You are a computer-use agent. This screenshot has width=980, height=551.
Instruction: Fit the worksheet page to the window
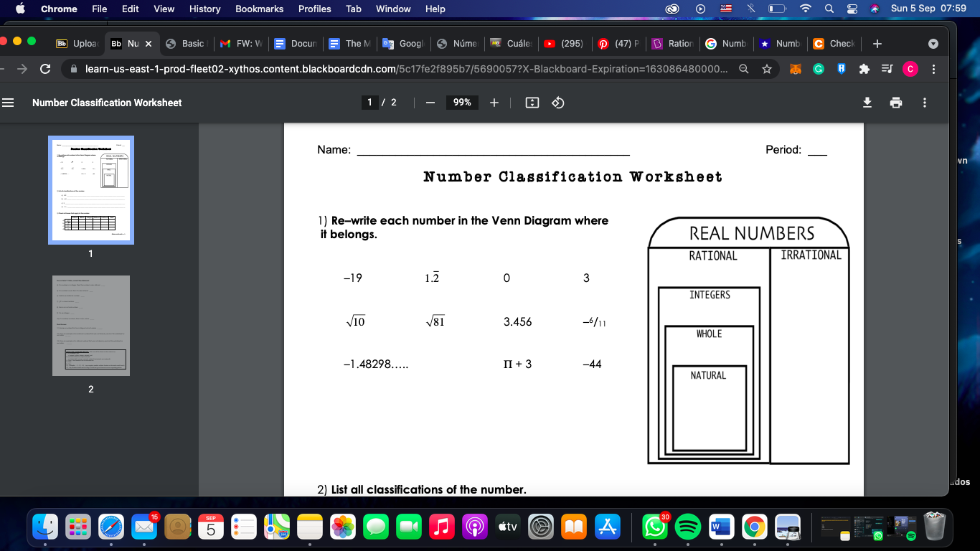click(x=532, y=103)
